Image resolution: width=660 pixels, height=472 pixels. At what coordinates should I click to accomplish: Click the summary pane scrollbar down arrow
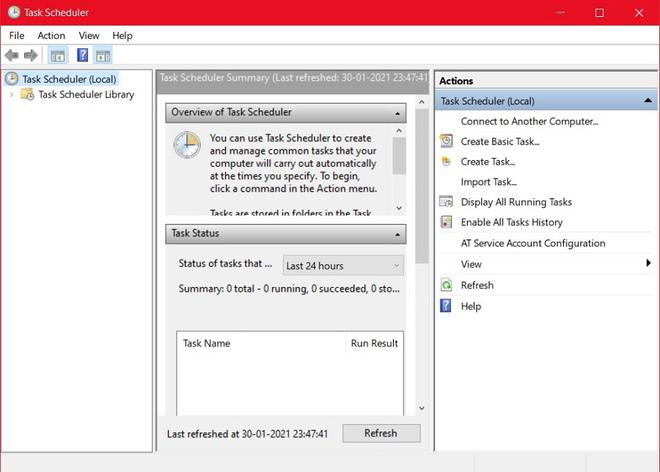[x=422, y=408]
